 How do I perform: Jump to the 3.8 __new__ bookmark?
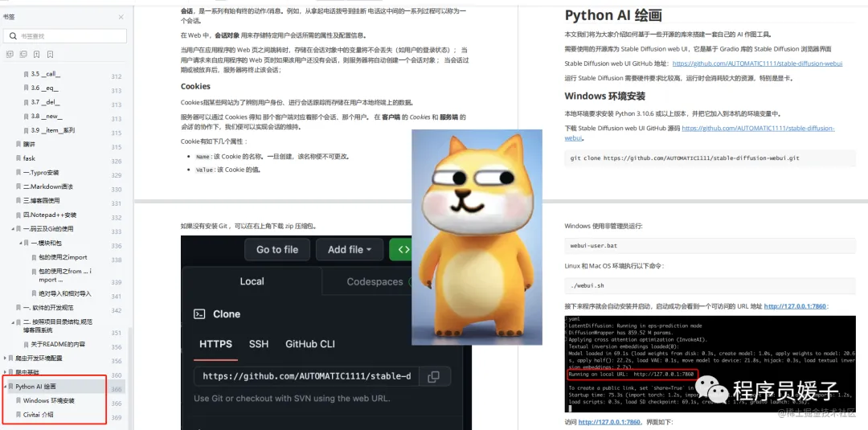[x=47, y=117]
